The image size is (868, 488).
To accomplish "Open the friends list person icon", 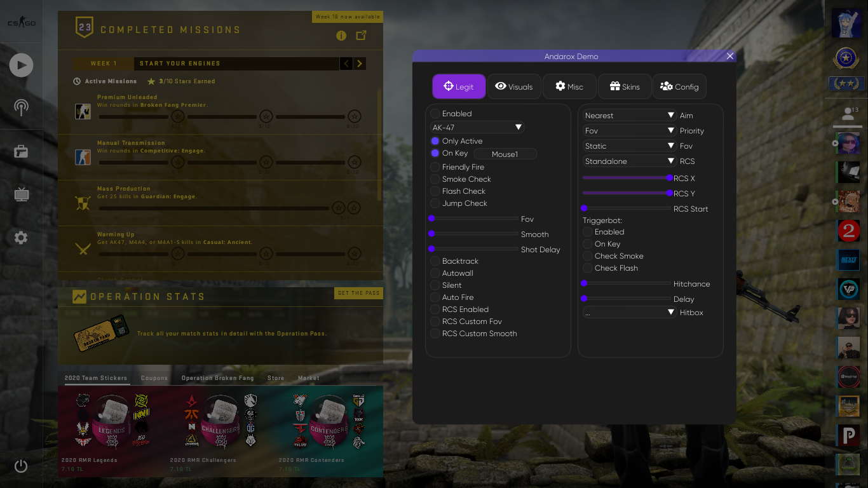I will 848,114.
